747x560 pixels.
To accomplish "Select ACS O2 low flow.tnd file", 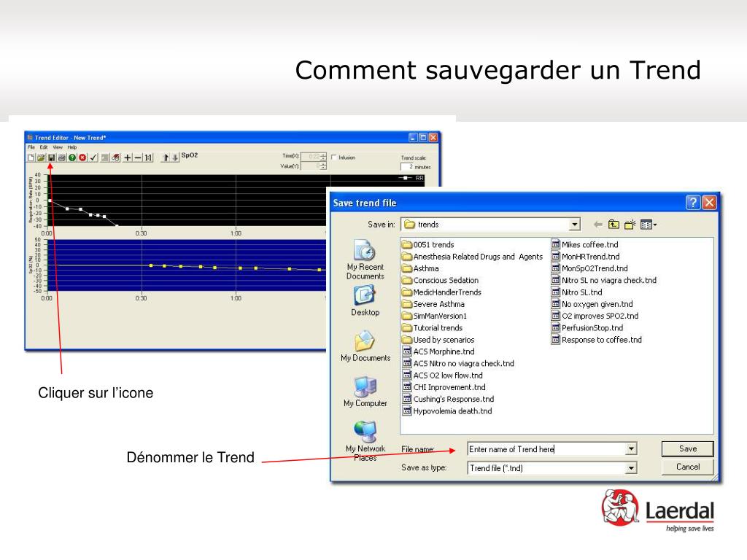I will (x=443, y=376).
